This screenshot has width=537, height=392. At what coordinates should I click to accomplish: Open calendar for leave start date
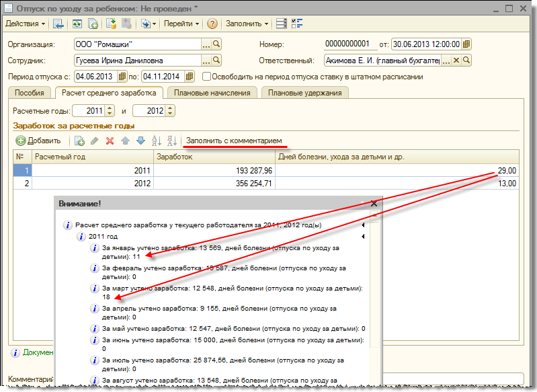click(123, 77)
